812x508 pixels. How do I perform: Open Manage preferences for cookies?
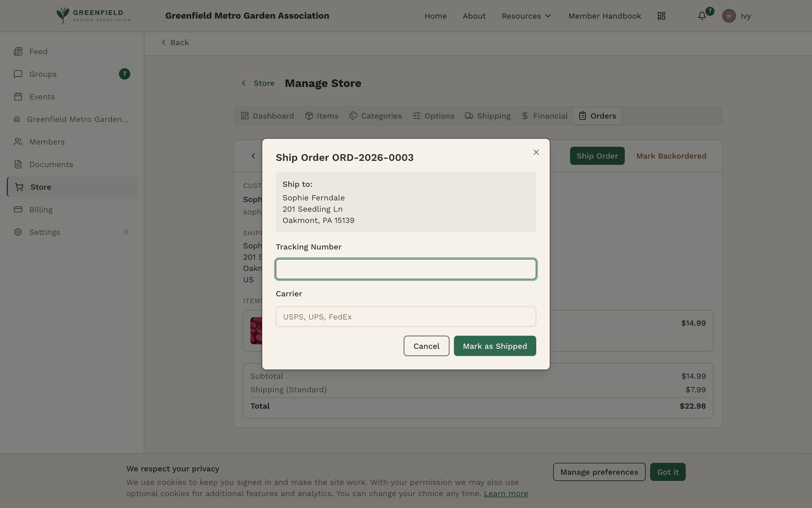pyautogui.click(x=599, y=472)
